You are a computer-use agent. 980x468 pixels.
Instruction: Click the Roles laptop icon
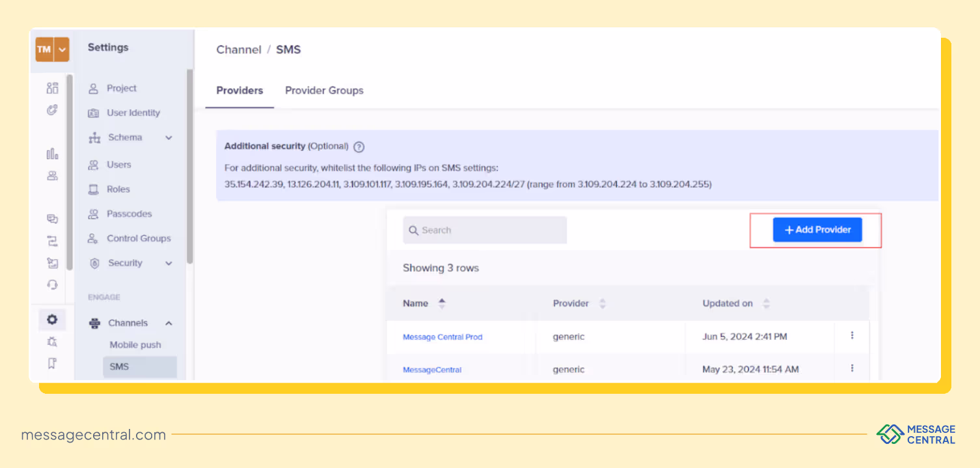click(94, 189)
